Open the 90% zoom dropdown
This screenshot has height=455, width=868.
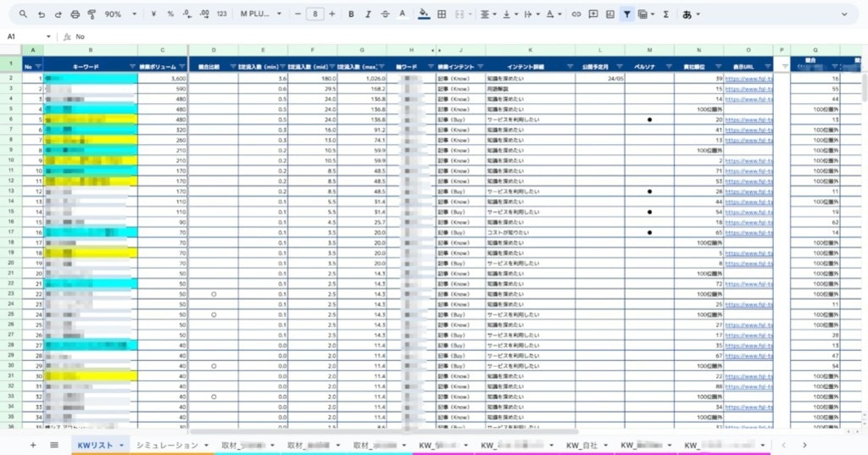pyautogui.click(x=120, y=14)
